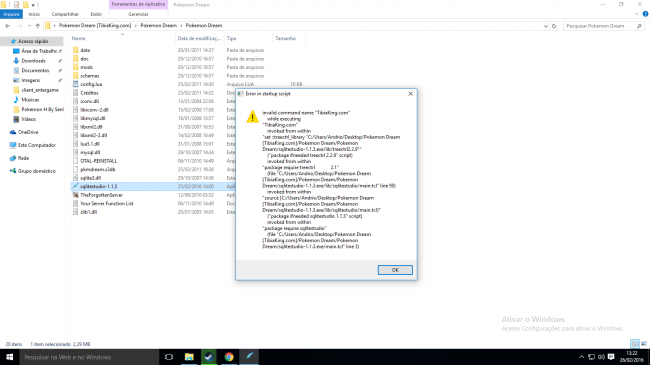Select the libxml2.dll file

pyautogui.click(x=91, y=127)
